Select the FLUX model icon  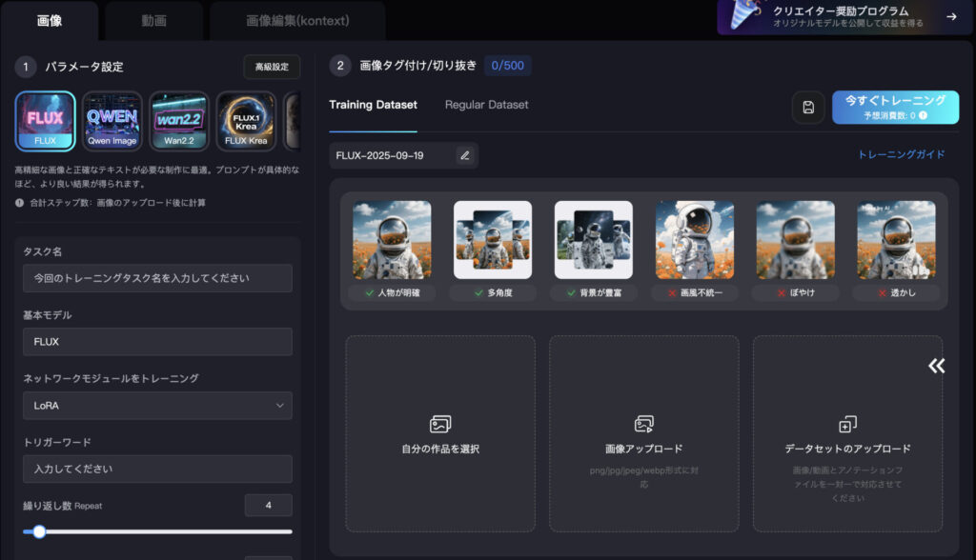(45, 121)
